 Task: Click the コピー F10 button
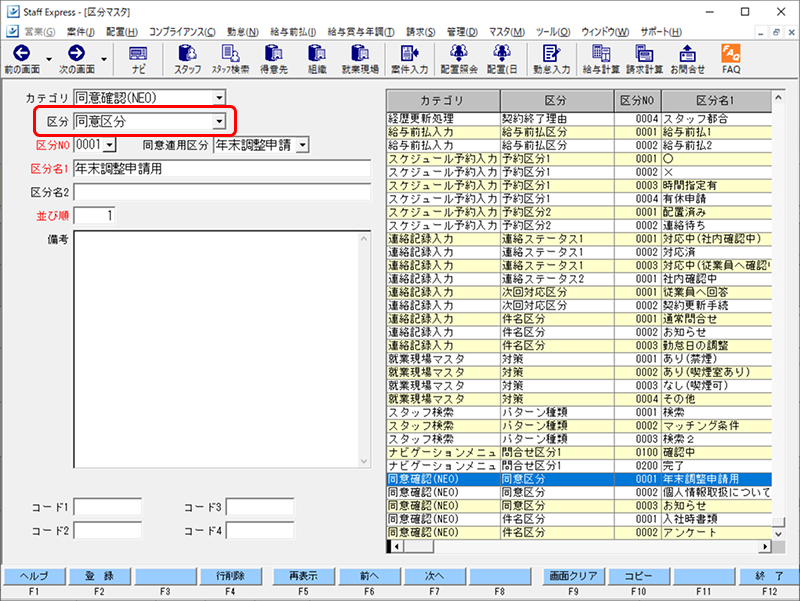tap(639, 576)
